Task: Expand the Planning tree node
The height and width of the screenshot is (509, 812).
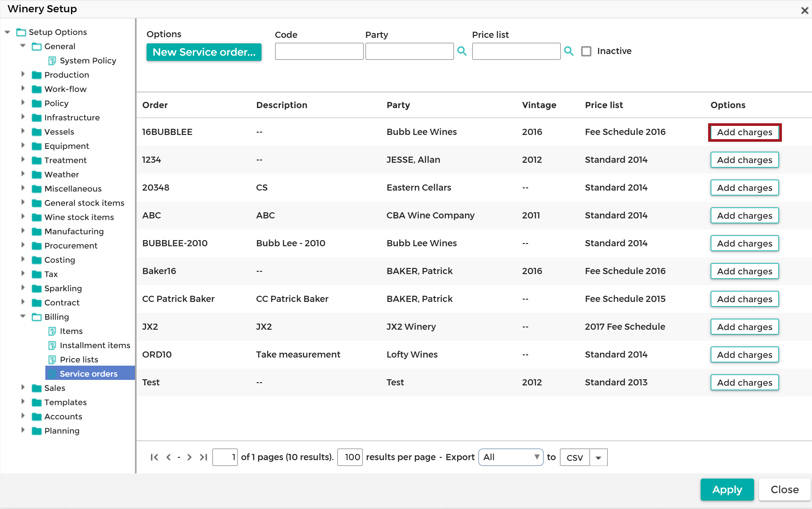Action: (x=23, y=430)
